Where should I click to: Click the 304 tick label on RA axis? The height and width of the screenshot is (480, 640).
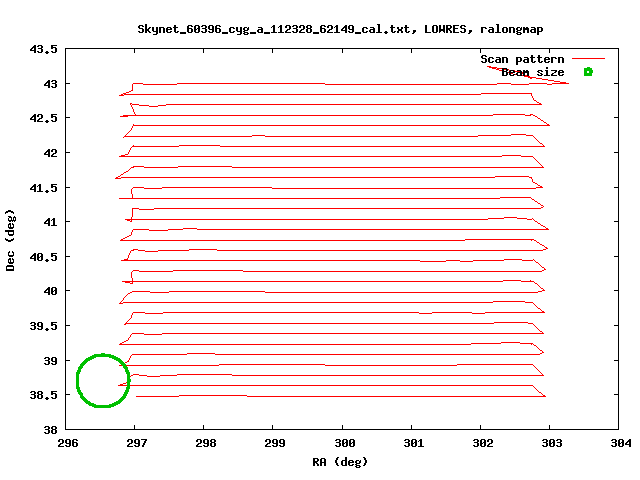(620, 443)
